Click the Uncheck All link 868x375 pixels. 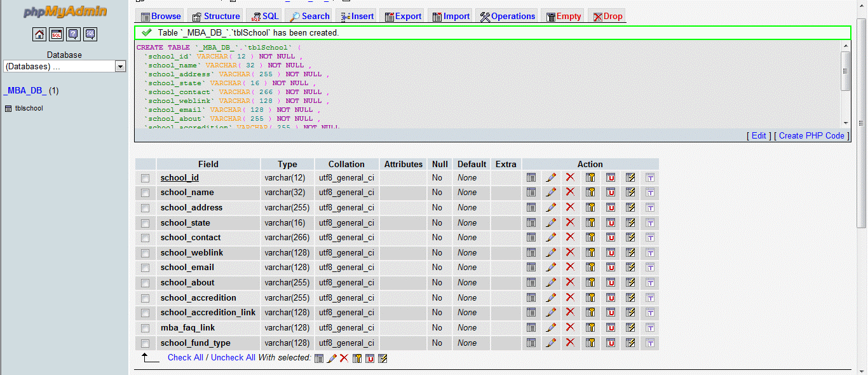click(233, 358)
